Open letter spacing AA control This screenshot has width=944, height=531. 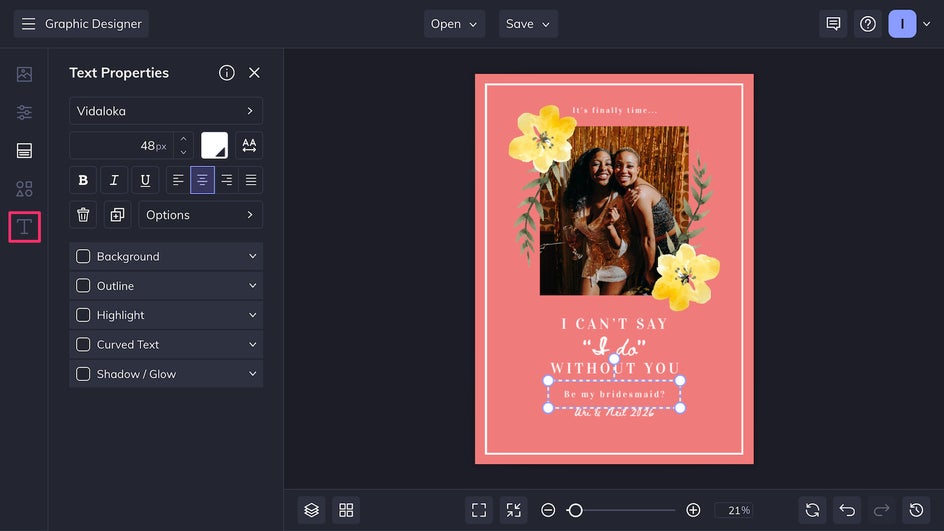click(x=249, y=145)
